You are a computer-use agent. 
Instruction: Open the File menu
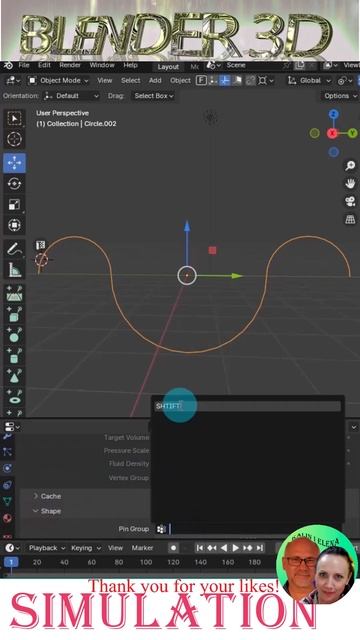(24, 65)
